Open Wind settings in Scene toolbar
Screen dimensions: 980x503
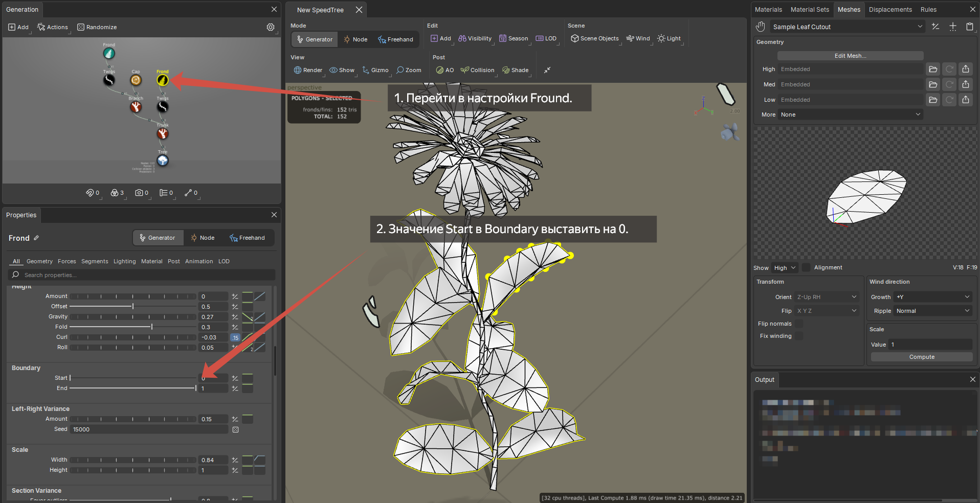[638, 38]
